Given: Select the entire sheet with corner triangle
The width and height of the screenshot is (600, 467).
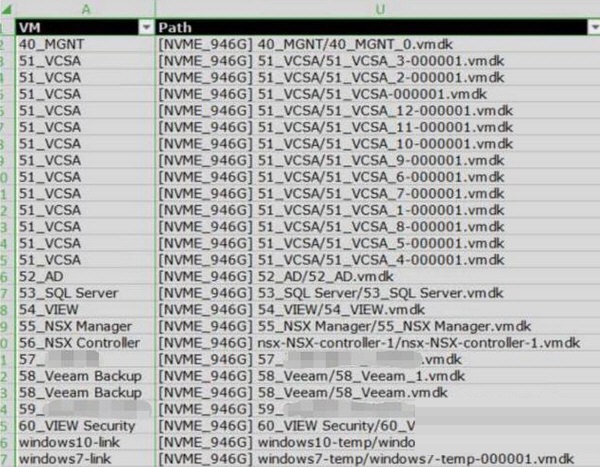Looking at the screenshot, I should tap(7, 9).
